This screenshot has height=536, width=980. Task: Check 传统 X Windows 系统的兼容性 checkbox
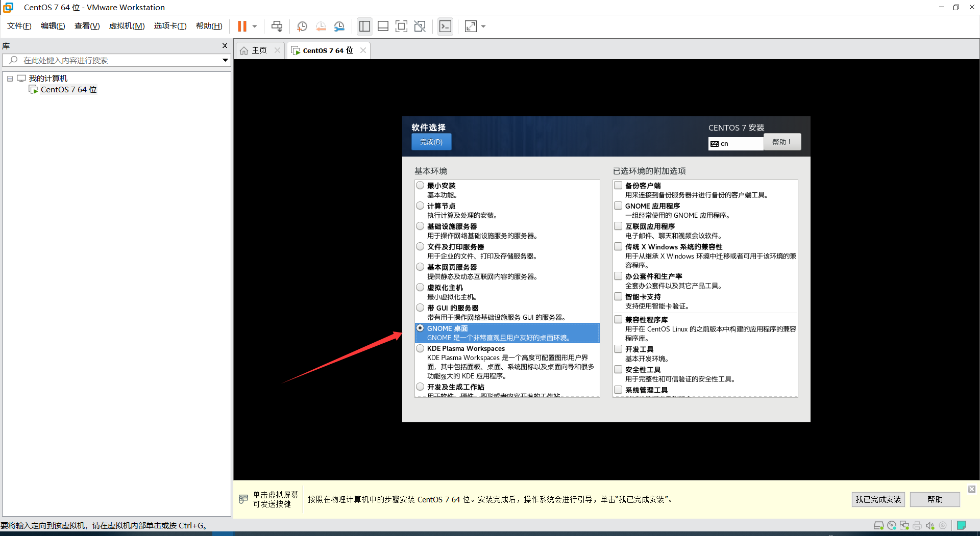[x=618, y=246]
